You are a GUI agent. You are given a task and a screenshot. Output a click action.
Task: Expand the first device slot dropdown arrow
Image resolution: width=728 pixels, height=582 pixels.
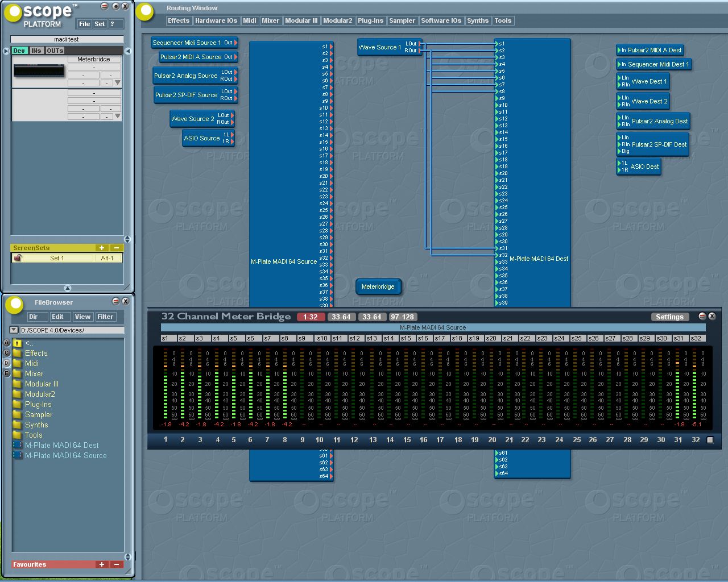pyautogui.click(x=118, y=83)
